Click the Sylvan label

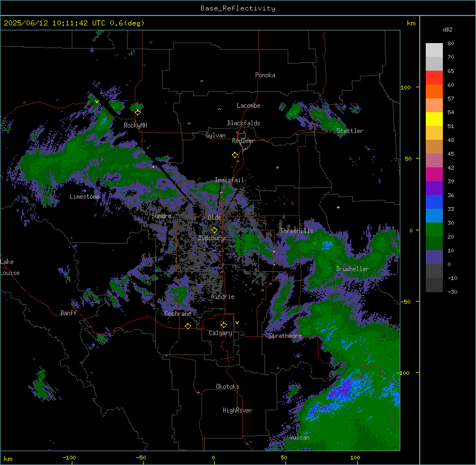[215, 135]
